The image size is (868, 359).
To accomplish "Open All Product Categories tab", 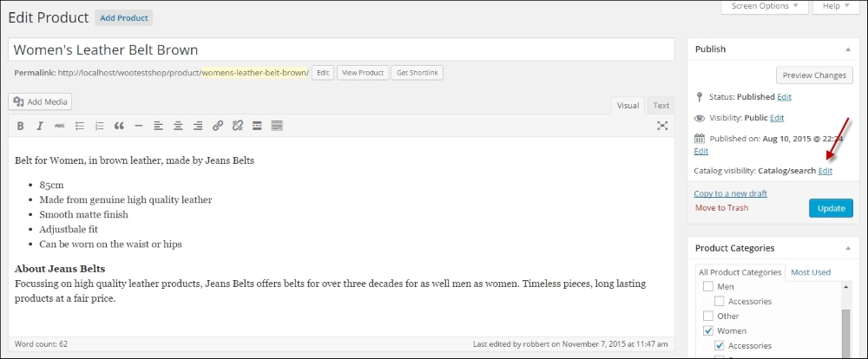I will [740, 272].
